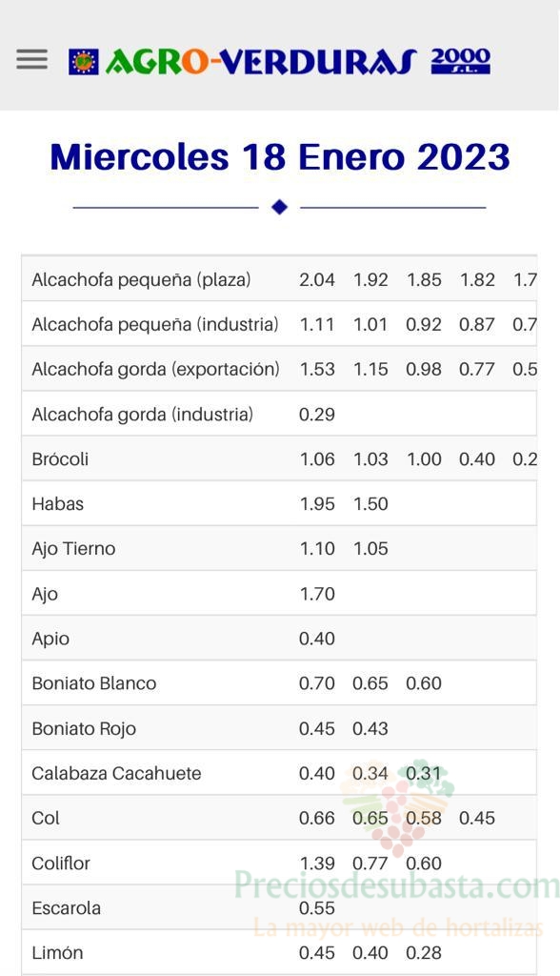Click the 1.53 price for Alcachofa gorda exportación
The width and height of the screenshot is (560, 976).
317,369
